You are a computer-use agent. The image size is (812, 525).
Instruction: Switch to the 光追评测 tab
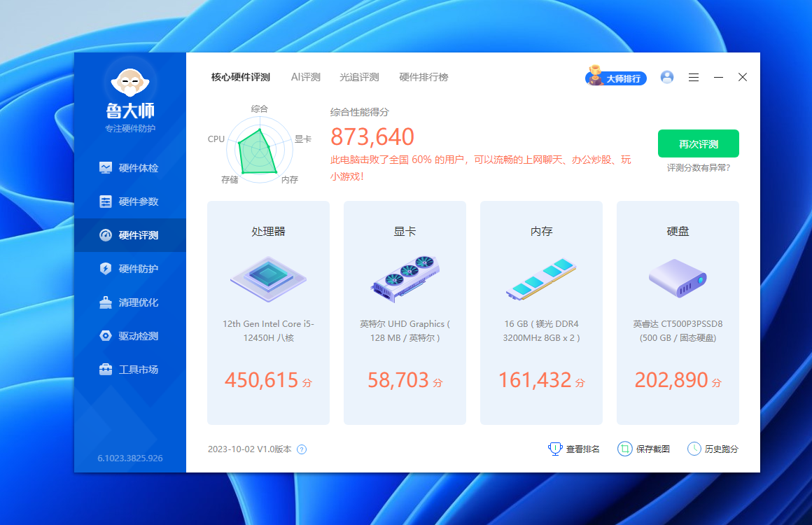click(359, 77)
